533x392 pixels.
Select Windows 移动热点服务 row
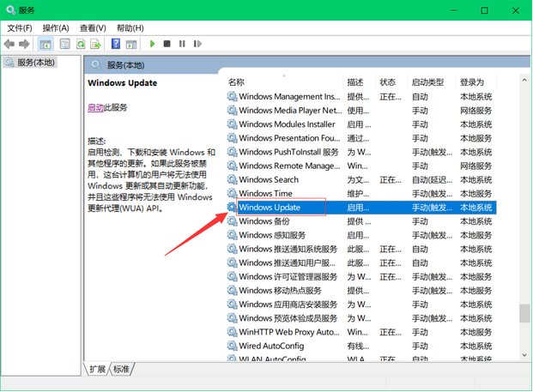pyautogui.click(x=361, y=291)
